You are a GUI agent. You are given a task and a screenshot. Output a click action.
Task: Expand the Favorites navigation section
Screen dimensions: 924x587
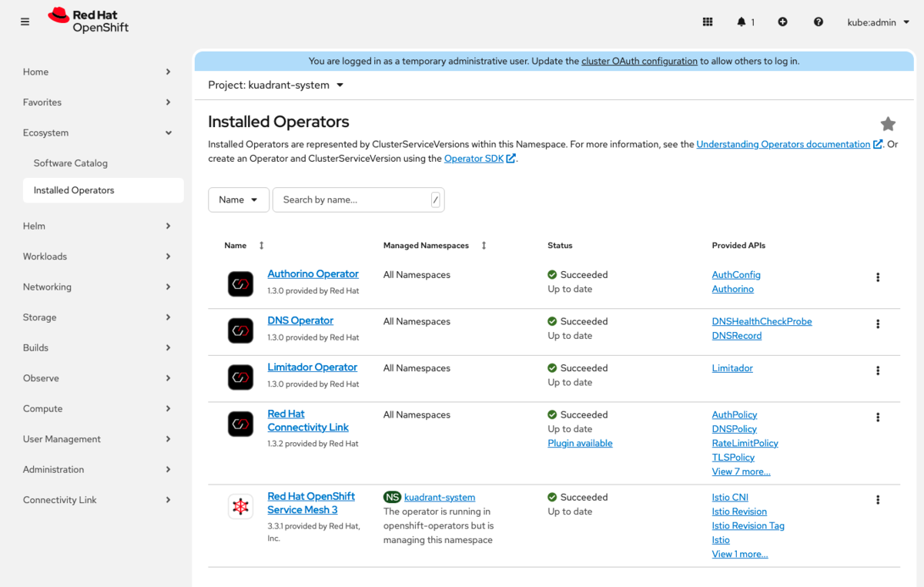[x=98, y=102]
